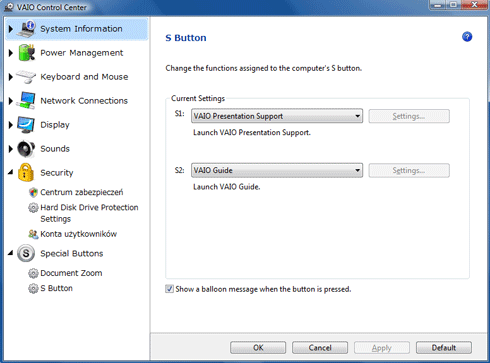Confirm with the OK button
The image size is (490, 363).
(x=258, y=348)
